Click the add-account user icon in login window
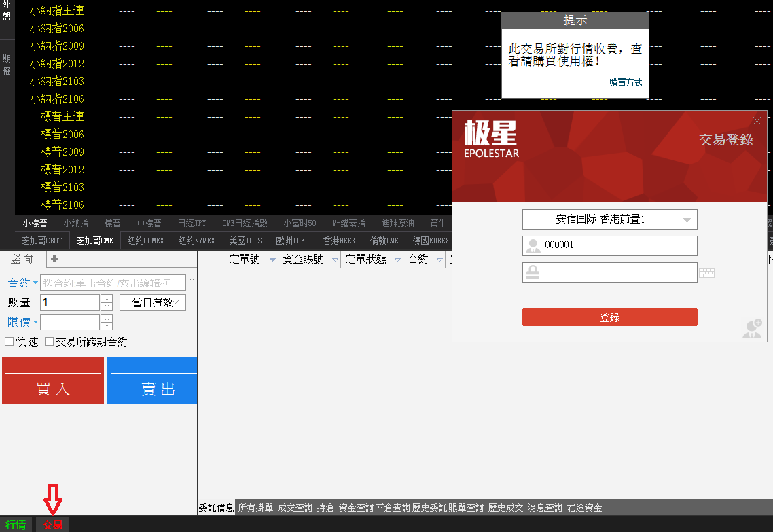773x532 pixels. point(752,328)
